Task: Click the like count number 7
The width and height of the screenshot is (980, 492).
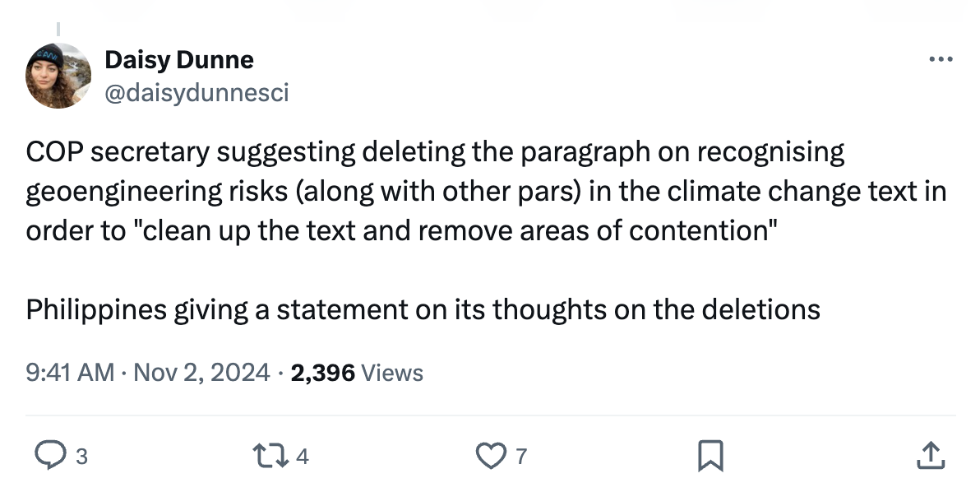Action: [521, 456]
